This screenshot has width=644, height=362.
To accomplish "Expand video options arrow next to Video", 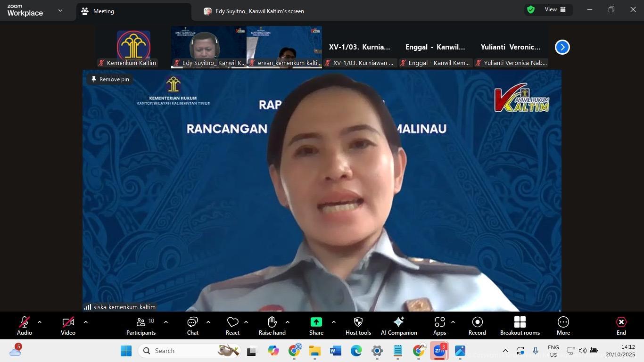I will click(86, 322).
